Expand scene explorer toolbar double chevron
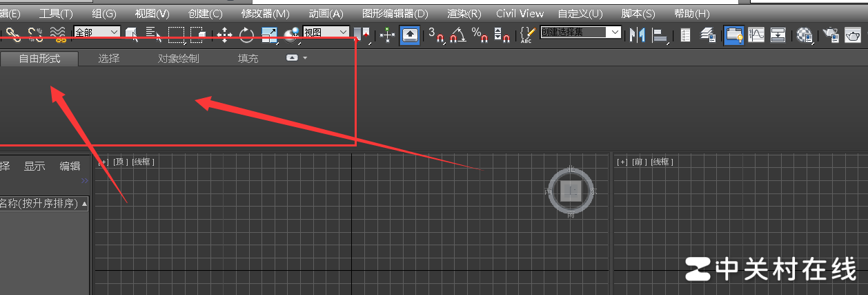 click(84, 181)
